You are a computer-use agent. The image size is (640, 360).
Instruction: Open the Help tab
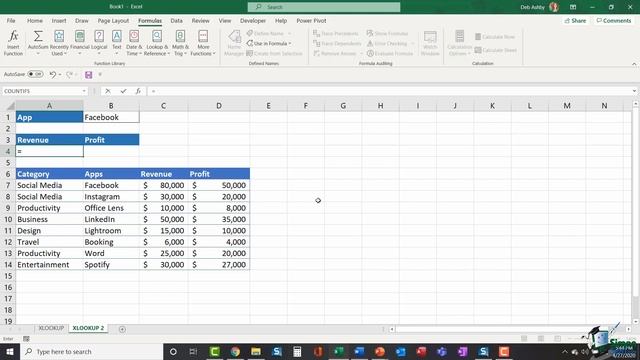(x=281, y=20)
